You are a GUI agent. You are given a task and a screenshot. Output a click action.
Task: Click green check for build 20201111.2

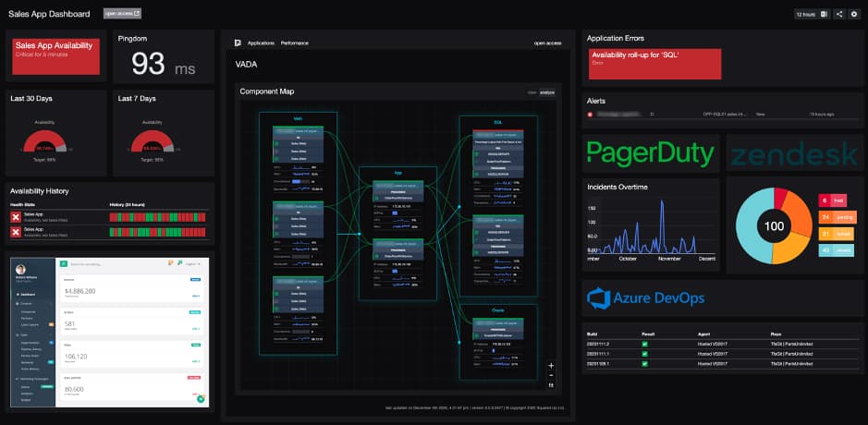(645, 345)
